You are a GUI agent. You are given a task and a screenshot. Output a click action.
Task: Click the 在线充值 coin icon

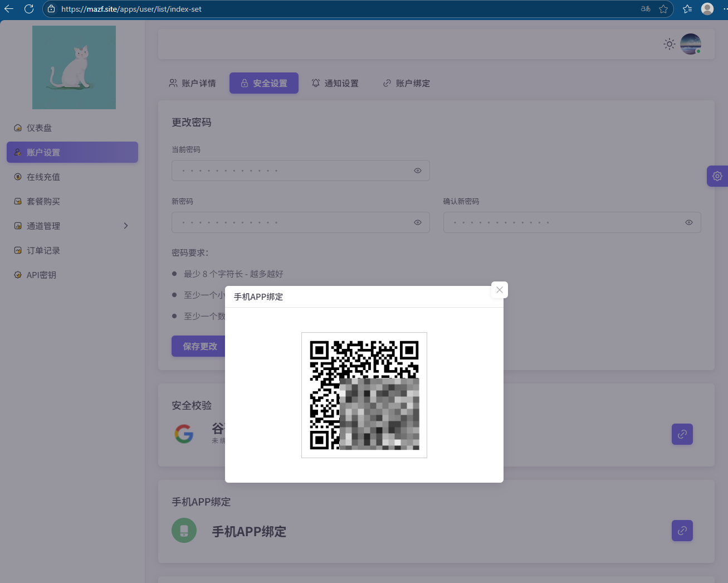18,177
